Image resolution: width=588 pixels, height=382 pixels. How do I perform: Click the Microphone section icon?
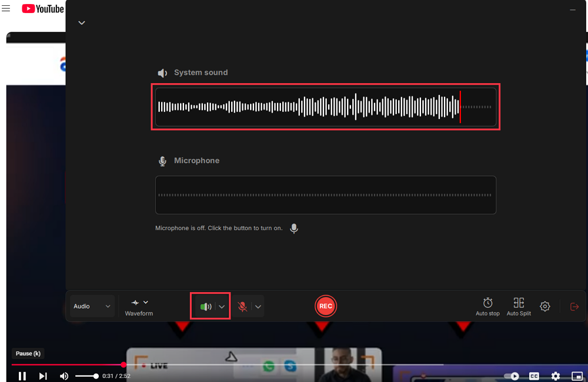coord(162,161)
